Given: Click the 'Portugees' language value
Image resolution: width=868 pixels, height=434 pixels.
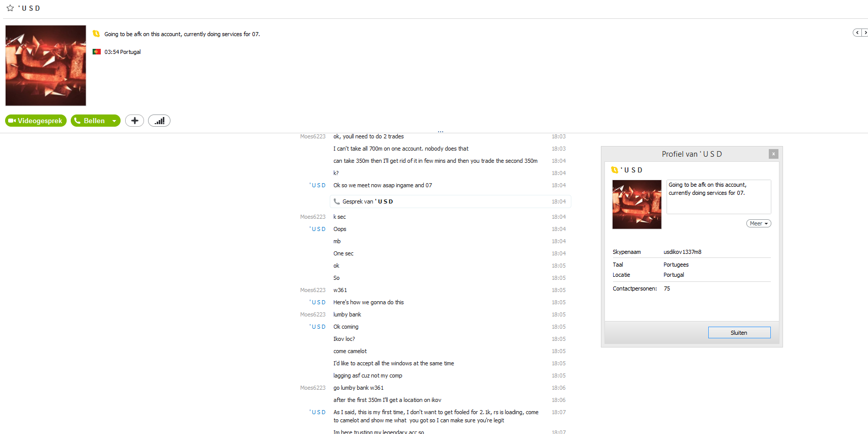Looking at the screenshot, I should point(676,265).
